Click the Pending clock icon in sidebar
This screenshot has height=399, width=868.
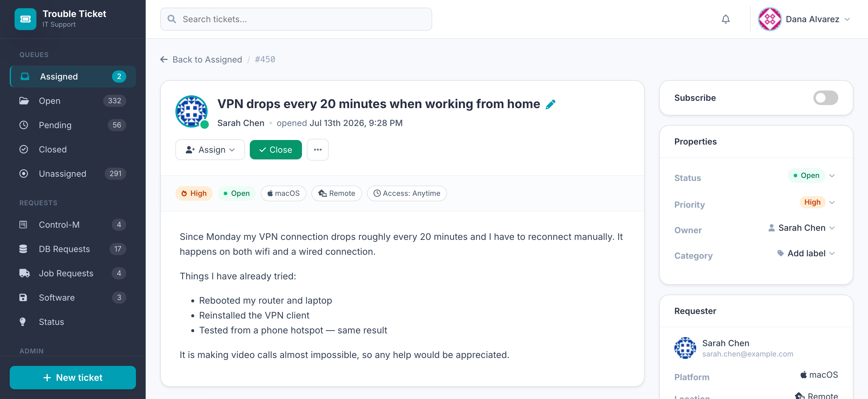coord(24,125)
